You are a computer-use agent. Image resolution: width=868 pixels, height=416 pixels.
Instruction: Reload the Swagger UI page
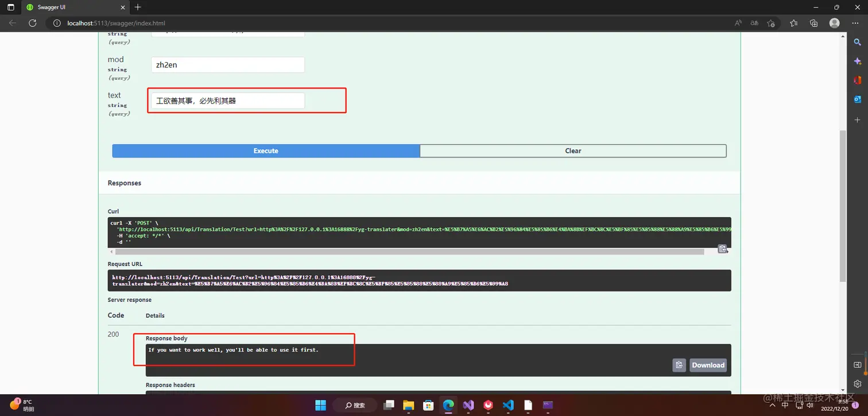click(x=33, y=23)
